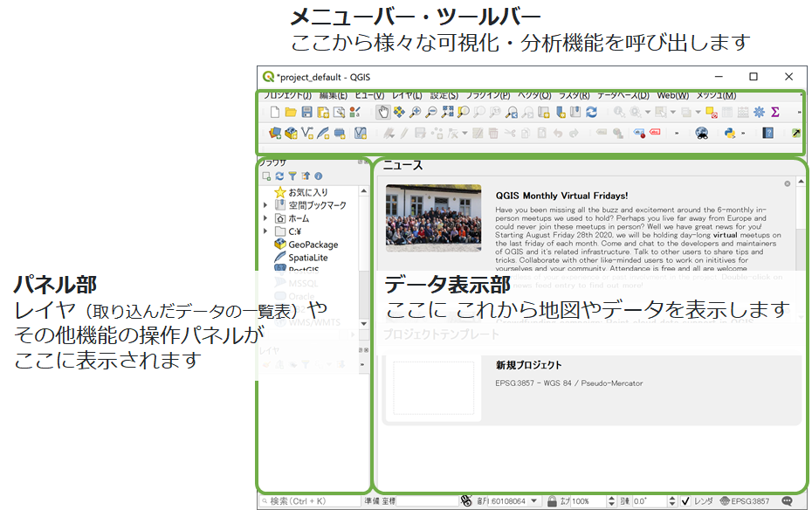Toggle the scale lock padlock icon
This screenshot has height=510, width=812.
click(552, 500)
